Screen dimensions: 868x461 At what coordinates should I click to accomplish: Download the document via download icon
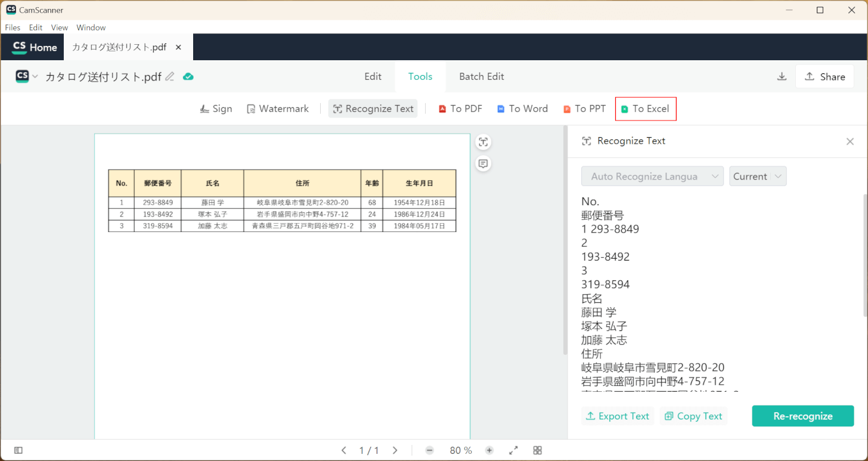(x=782, y=76)
